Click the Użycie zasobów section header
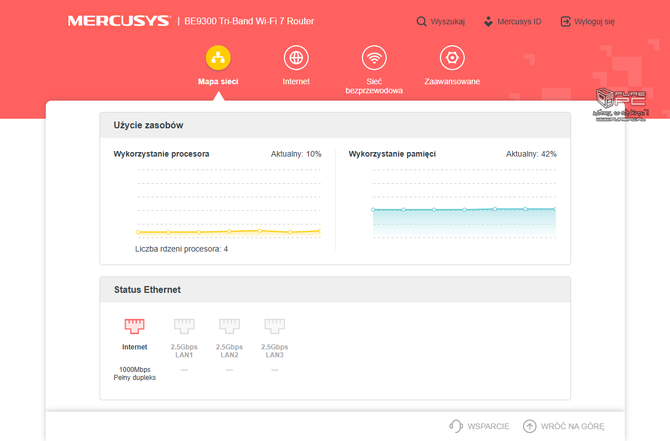Viewport: 670px width, 441px height. click(x=335, y=125)
